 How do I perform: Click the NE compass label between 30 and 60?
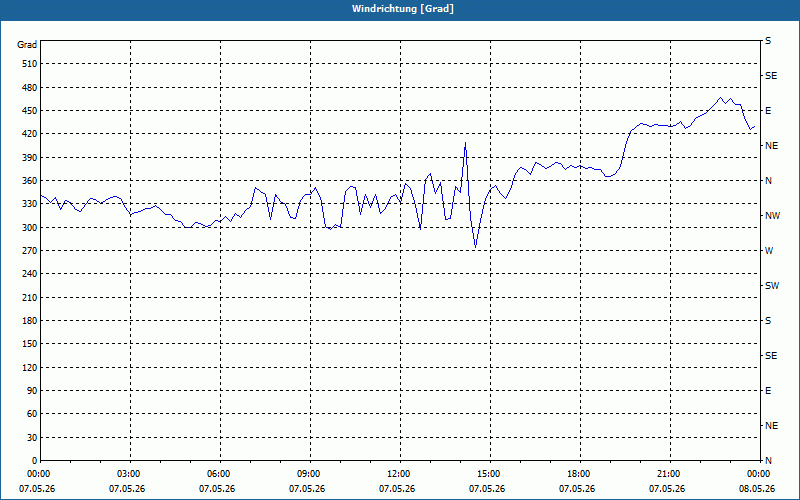[772, 426]
